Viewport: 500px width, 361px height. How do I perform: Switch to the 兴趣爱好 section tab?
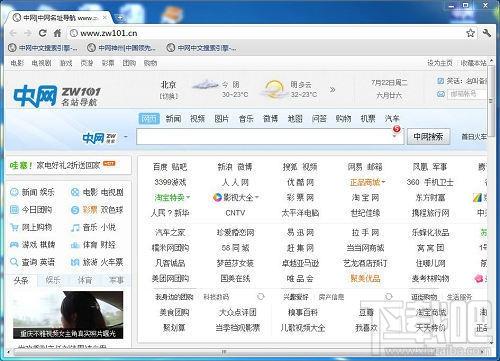(296, 297)
